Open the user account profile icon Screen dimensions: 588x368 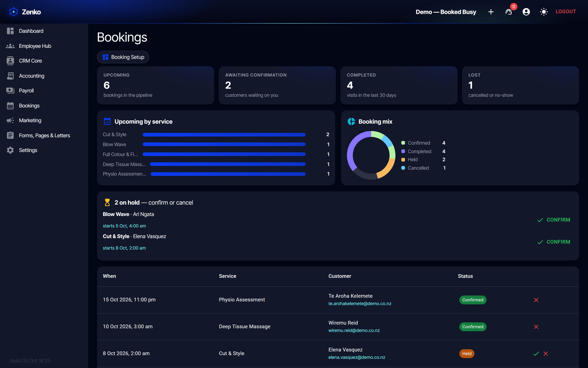(x=526, y=12)
